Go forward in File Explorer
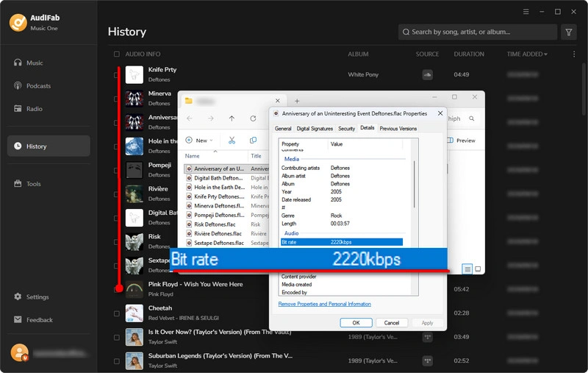The height and width of the screenshot is (373, 588). (x=211, y=118)
